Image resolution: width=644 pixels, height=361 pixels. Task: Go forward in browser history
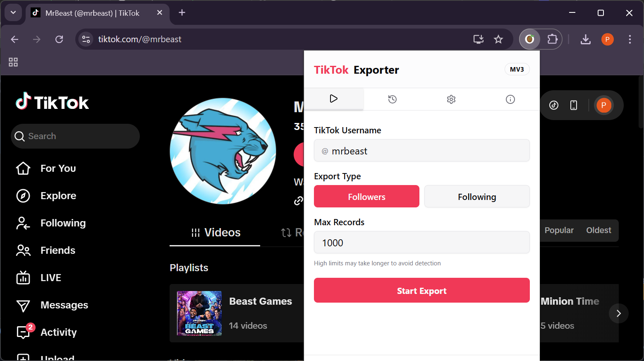click(37, 39)
